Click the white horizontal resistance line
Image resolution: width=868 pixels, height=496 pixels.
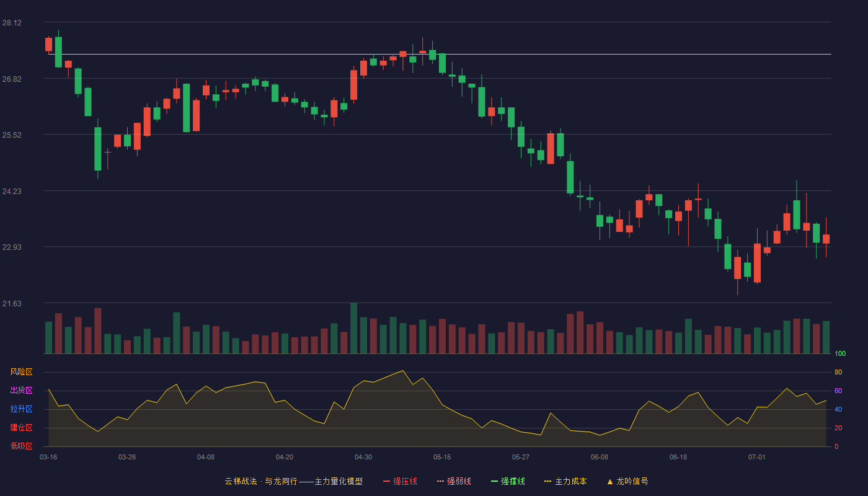[440, 55]
